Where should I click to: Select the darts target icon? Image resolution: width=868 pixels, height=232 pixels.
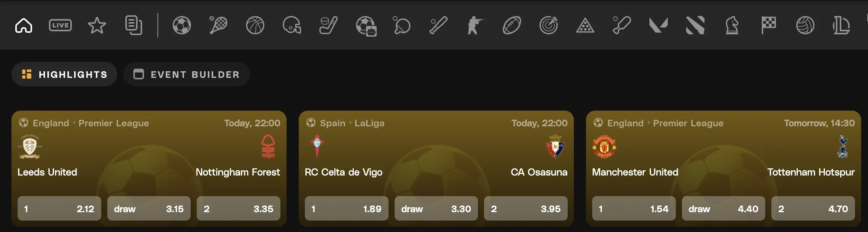tap(549, 26)
